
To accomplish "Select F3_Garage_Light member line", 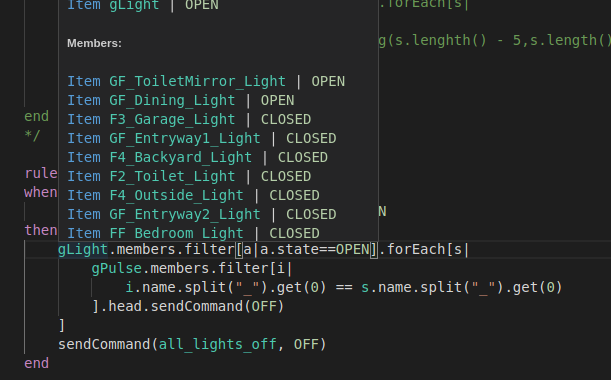I will (x=189, y=120).
